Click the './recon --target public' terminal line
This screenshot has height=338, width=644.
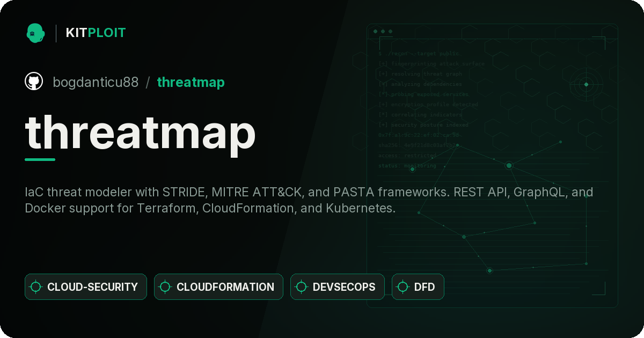pos(419,54)
